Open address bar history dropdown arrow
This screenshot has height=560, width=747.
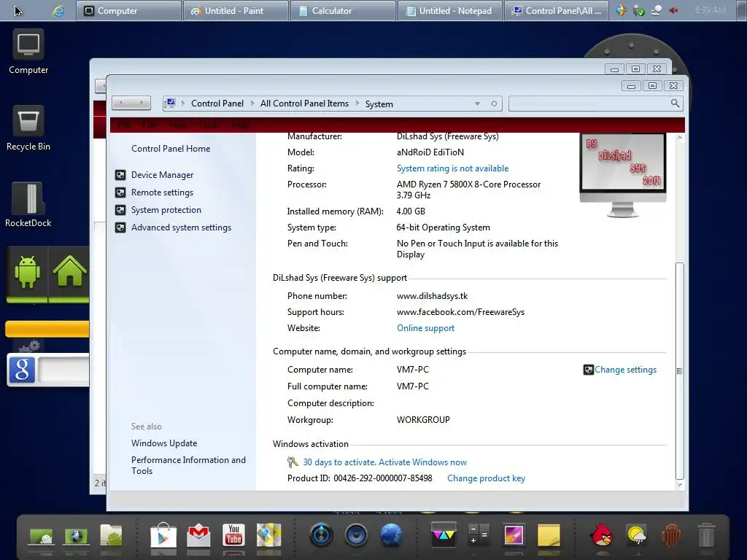pyautogui.click(x=477, y=104)
